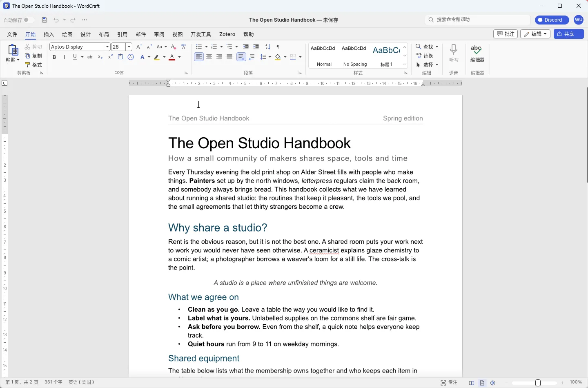Decrease paragraph indent
Viewport: 588px width, 388px height.
coord(246,47)
